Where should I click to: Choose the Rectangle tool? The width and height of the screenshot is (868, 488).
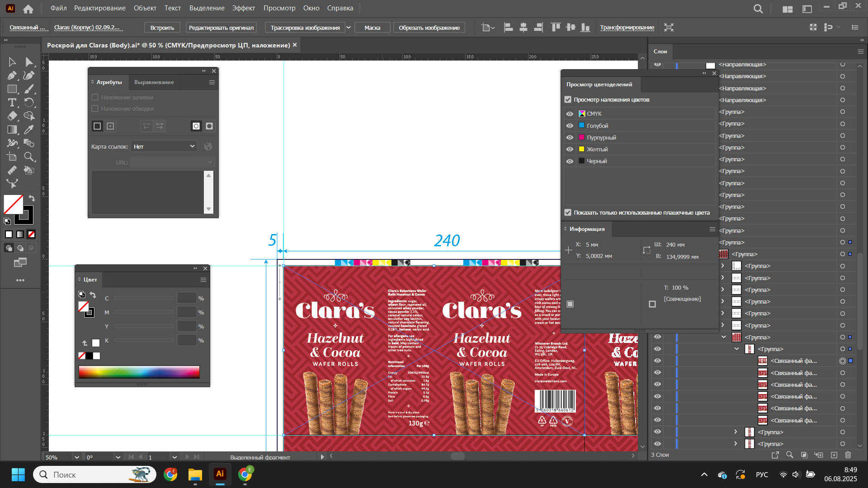tap(12, 89)
